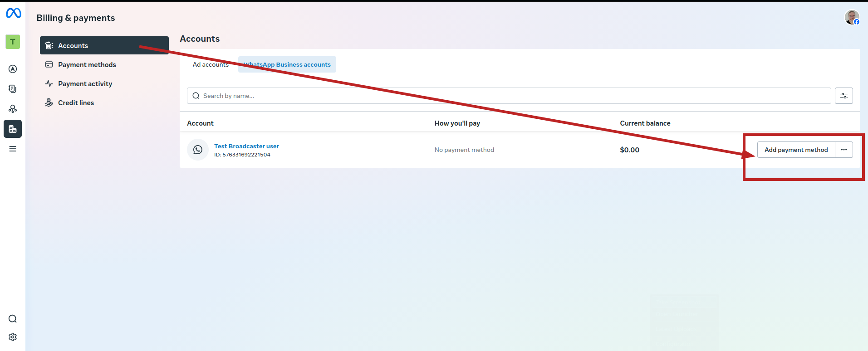The width and height of the screenshot is (868, 351).
Task: Click the $0.00 balance value
Action: (630, 150)
